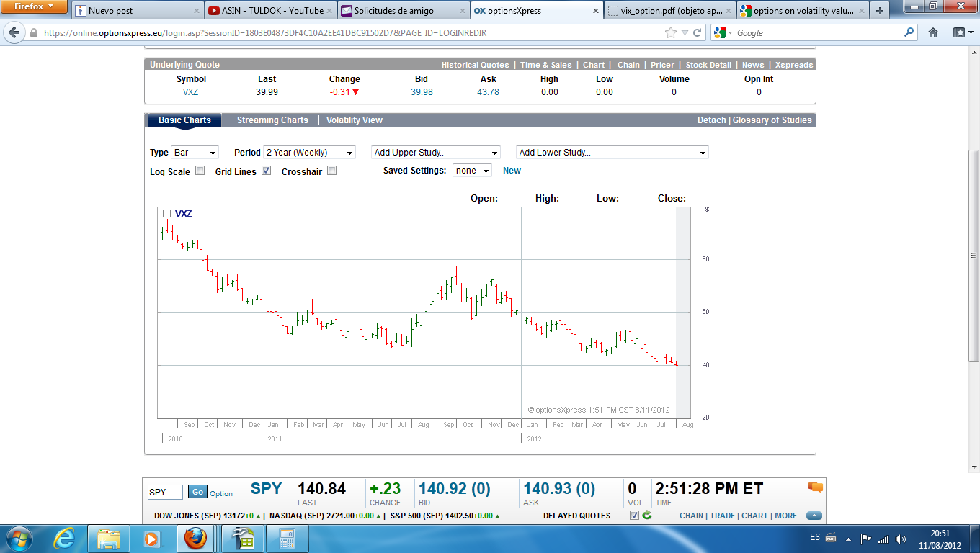
Task: Open the Firefox menu button
Action: [x=34, y=6]
